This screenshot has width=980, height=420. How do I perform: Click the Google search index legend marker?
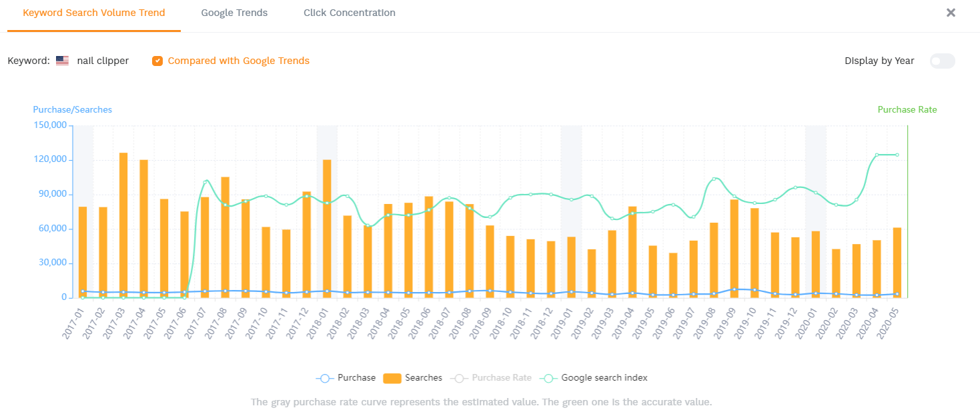(x=548, y=378)
